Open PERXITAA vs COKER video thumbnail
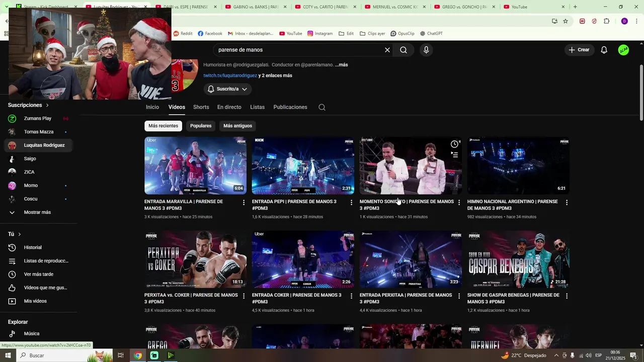 [x=195, y=259]
